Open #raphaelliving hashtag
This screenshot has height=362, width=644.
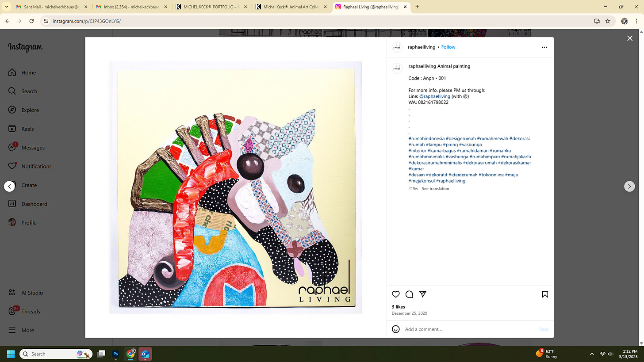tap(451, 181)
